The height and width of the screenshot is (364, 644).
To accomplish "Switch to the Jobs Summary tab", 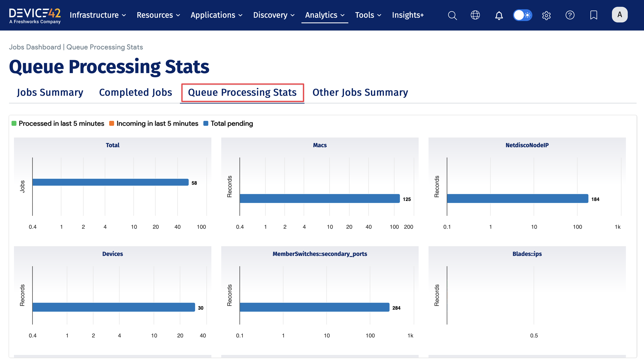I will click(x=50, y=92).
